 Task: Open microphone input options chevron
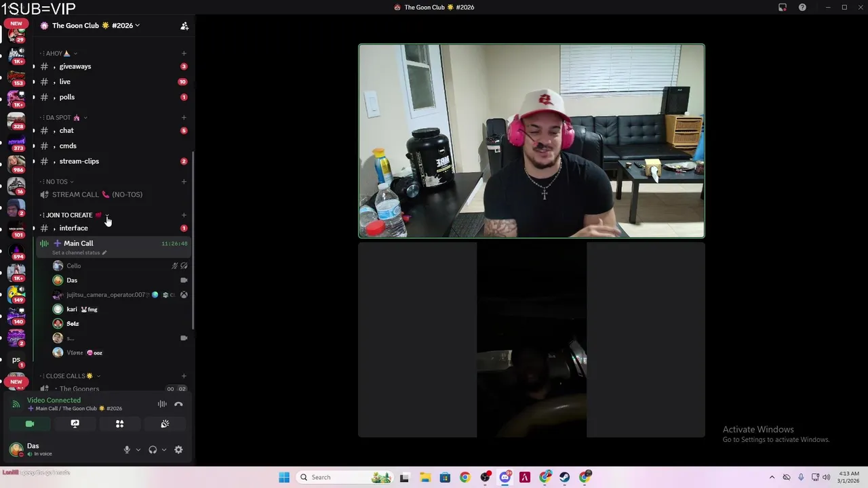[x=138, y=449]
